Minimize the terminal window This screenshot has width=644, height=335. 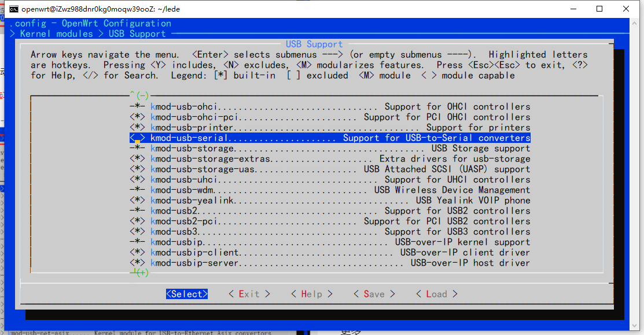573,9
